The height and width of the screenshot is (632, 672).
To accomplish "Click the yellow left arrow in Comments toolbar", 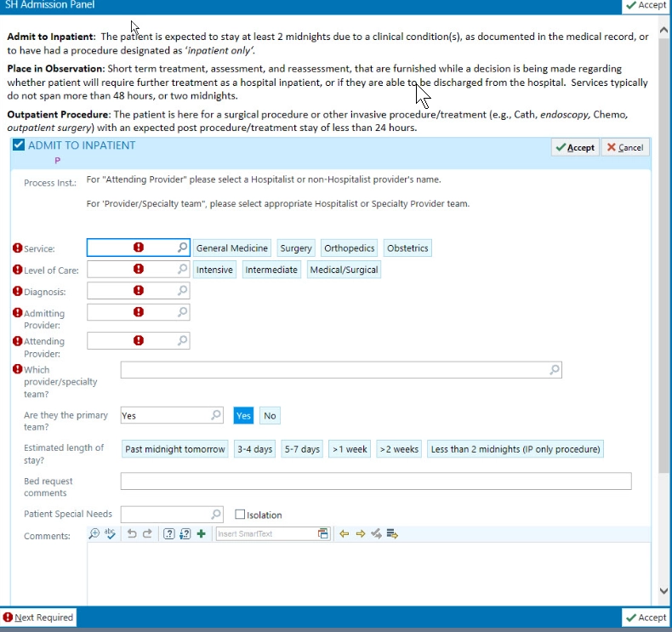I will point(345,534).
